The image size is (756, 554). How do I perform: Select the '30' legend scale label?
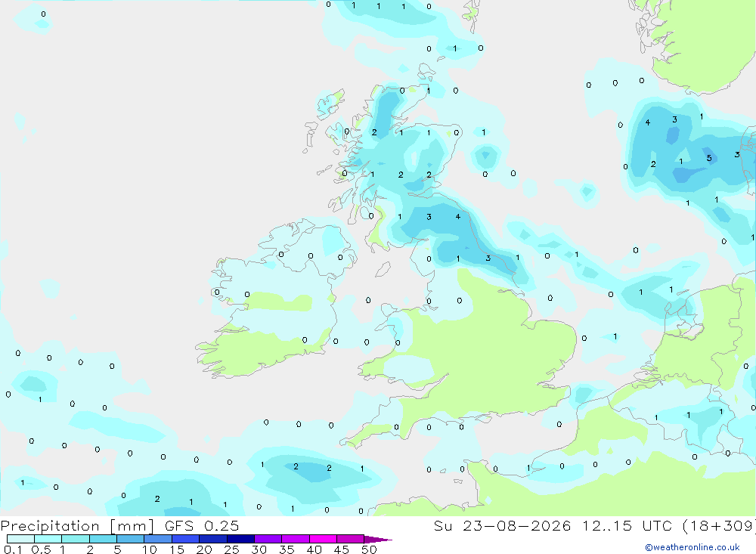point(259,549)
